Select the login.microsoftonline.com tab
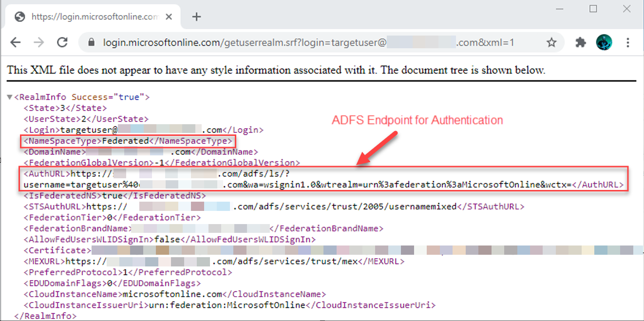The height and width of the screenshot is (321, 644). coord(93,17)
